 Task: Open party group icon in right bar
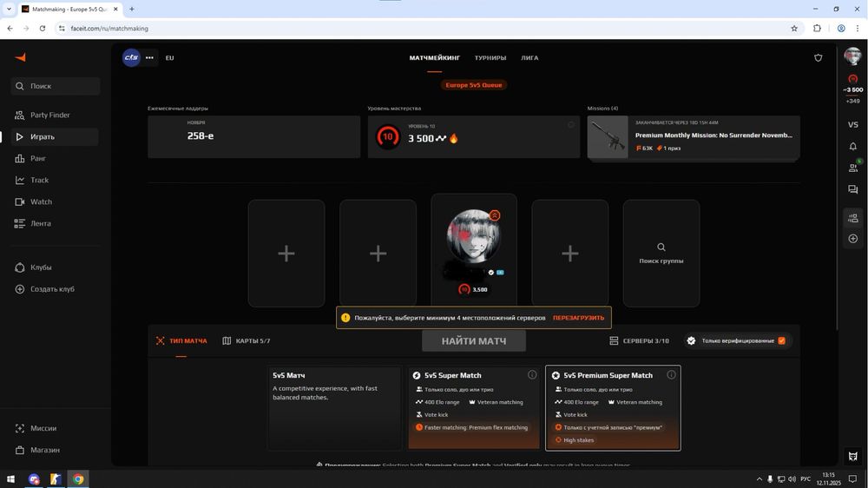click(x=853, y=218)
